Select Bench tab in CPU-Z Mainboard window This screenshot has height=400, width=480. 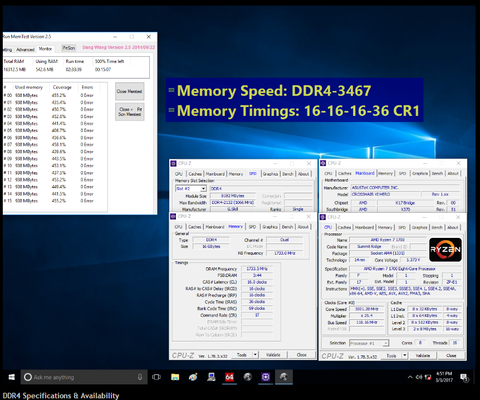(437, 173)
